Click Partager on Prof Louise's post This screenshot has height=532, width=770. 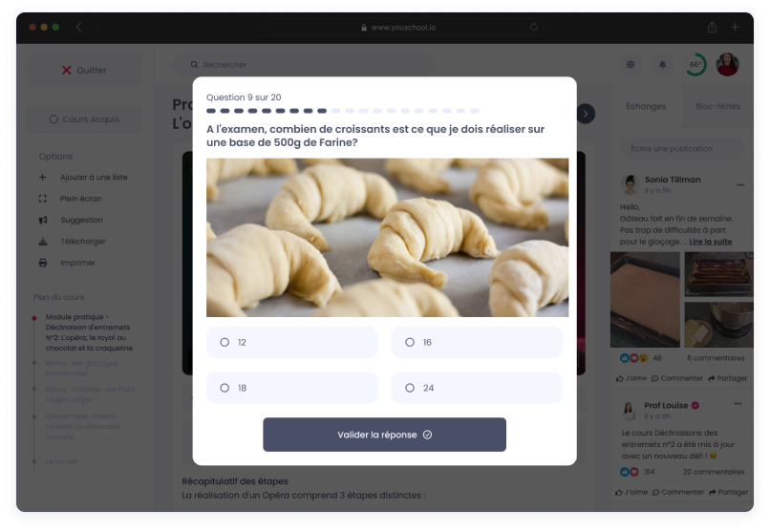(729, 492)
